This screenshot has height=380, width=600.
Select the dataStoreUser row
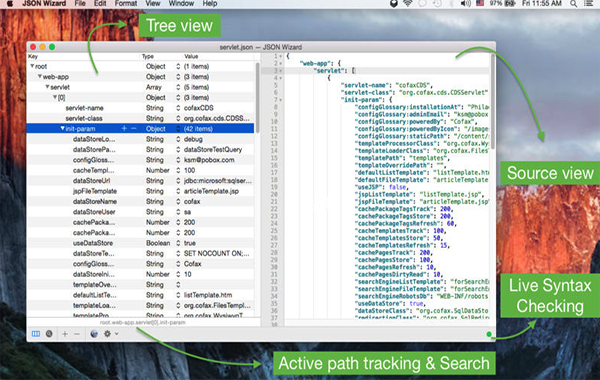pyautogui.click(x=140, y=212)
